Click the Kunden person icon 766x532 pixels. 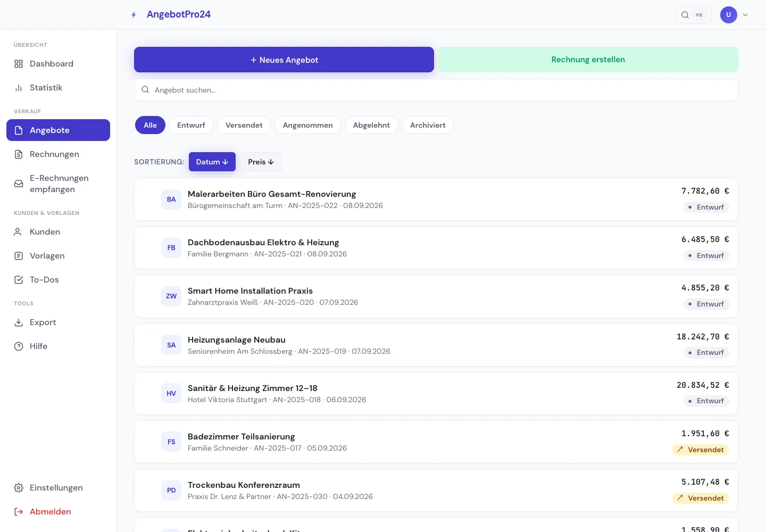[x=19, y=232]
